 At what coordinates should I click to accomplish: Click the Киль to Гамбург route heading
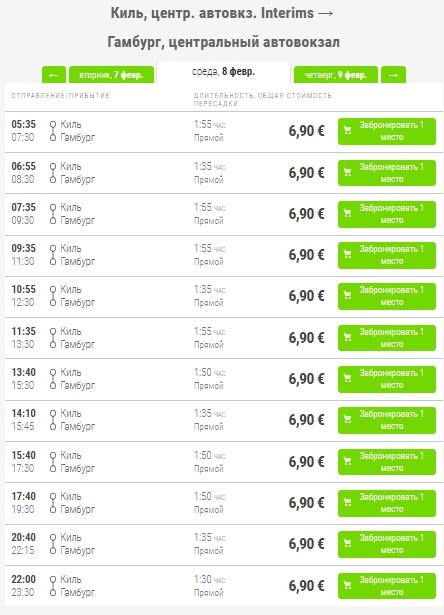coord(222,27)
